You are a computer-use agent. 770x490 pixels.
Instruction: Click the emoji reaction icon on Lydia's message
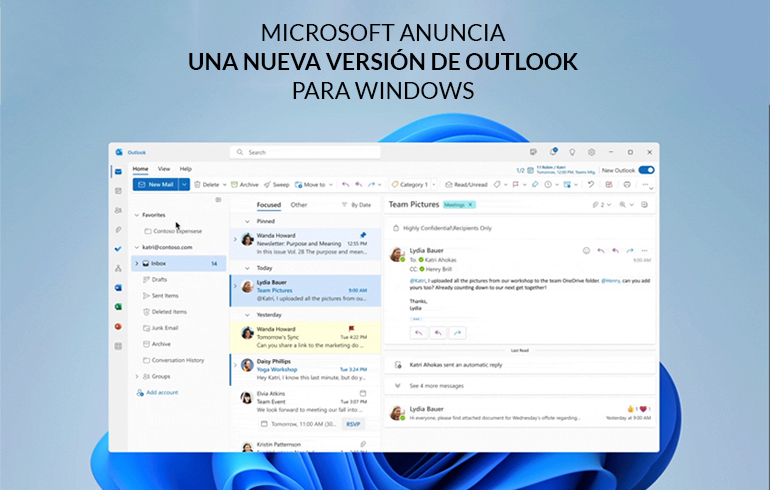[x=586, y=250]
